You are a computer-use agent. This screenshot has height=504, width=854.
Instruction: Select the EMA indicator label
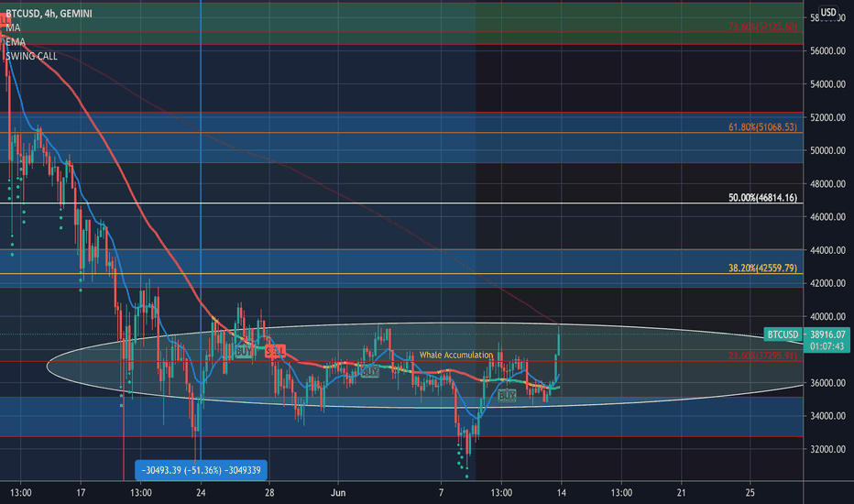16,41
